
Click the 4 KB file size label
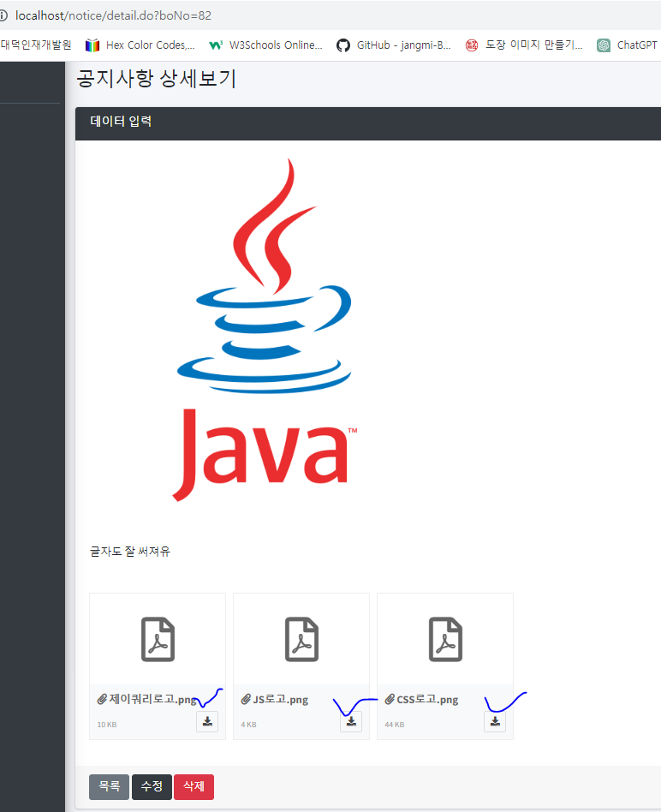(248, 725)
